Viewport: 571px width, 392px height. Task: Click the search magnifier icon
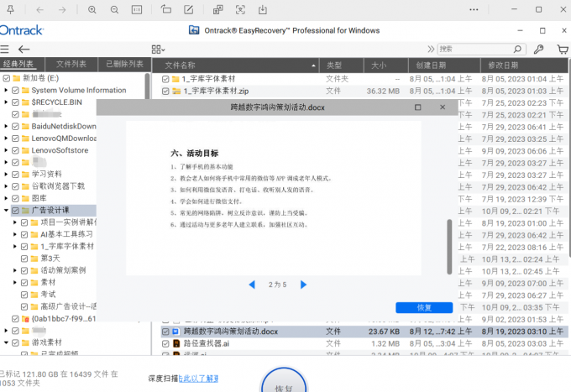click(517, 49)
